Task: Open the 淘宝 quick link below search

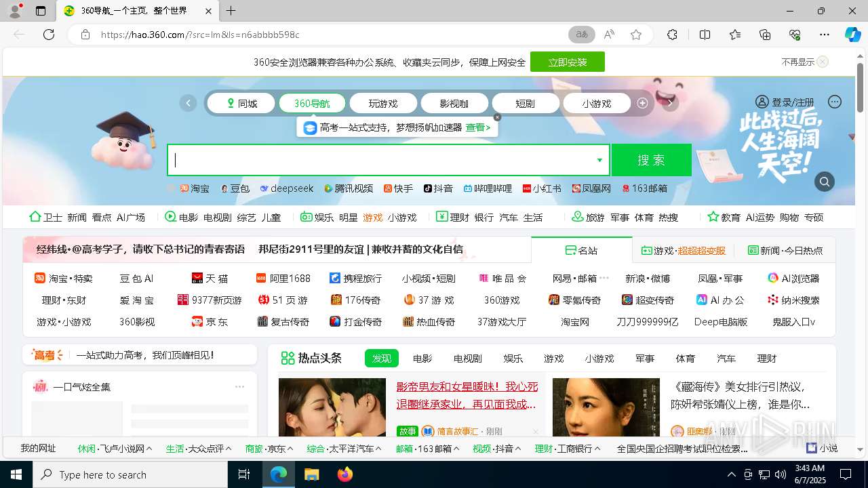Action: pos(195,188)
